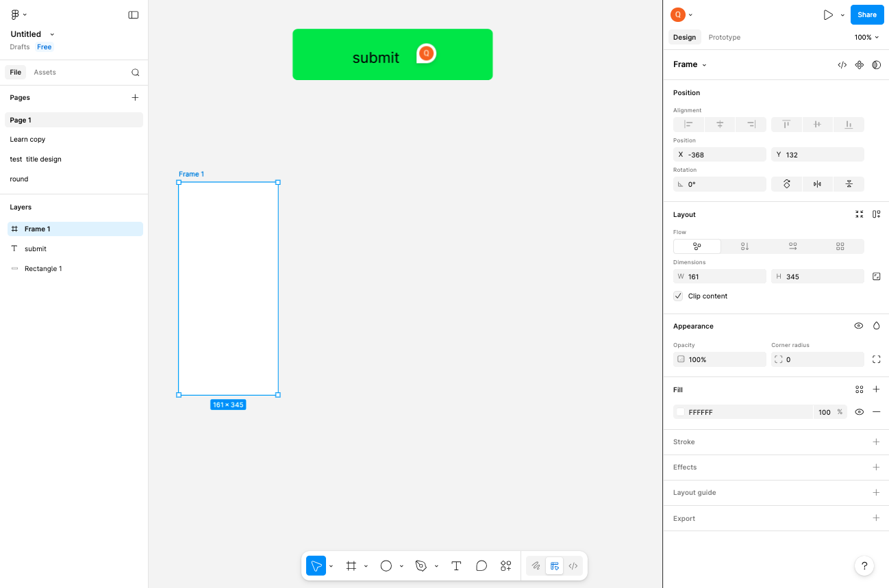Open shape tools chevron
This screenshot has height=588, width=889.
tap(401, 567)
